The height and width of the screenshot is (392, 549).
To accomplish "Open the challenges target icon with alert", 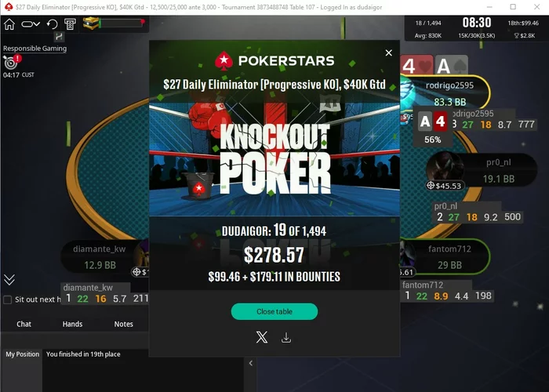I will click(x=12, y=62).
